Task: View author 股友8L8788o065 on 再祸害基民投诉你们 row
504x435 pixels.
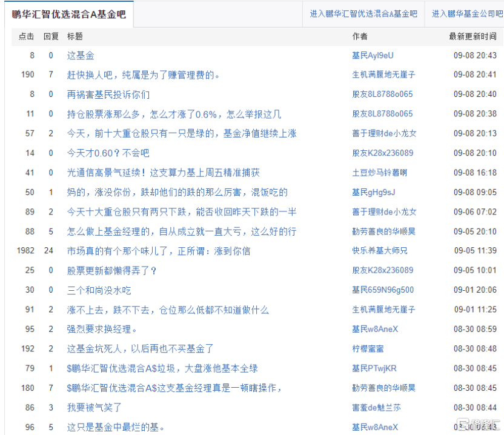Action: 382,94
